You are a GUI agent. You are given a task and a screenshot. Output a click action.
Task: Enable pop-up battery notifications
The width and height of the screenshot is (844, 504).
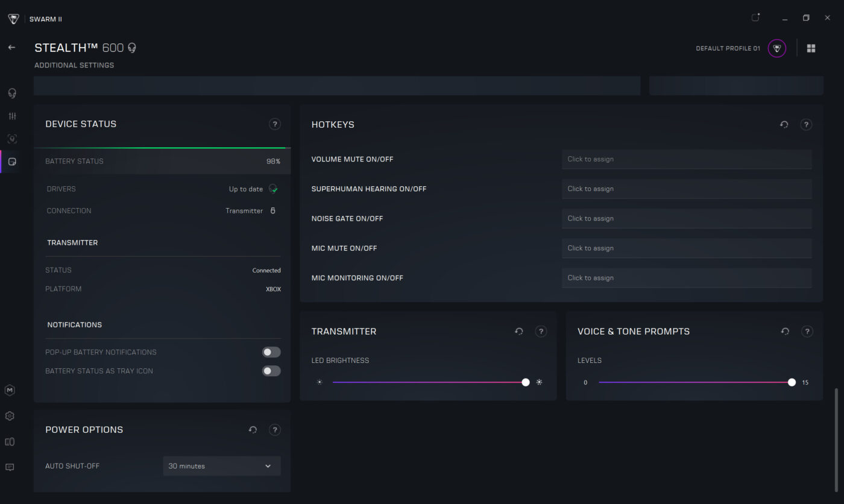[271, 352]
